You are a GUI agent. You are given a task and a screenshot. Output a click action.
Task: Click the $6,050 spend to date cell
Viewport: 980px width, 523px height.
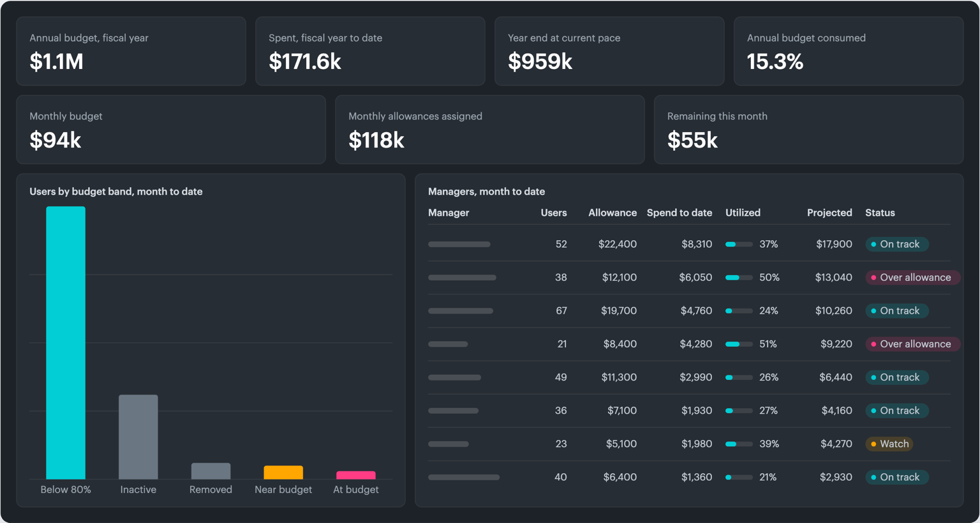tap(695, 278)
